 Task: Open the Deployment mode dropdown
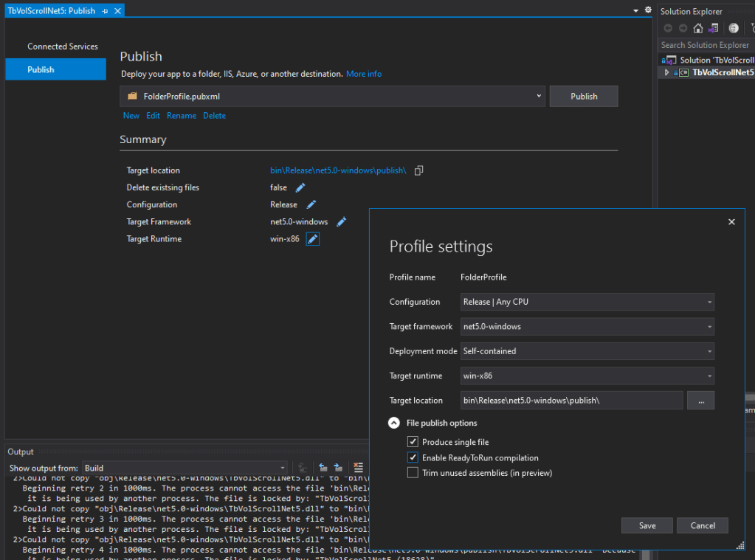pyautogui.click(x=587, y=351)
